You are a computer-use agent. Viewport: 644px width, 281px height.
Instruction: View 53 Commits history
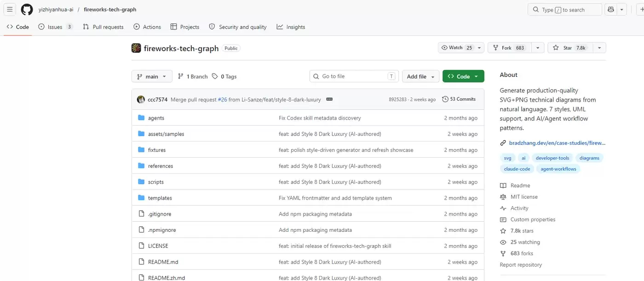tap(459, 99)
